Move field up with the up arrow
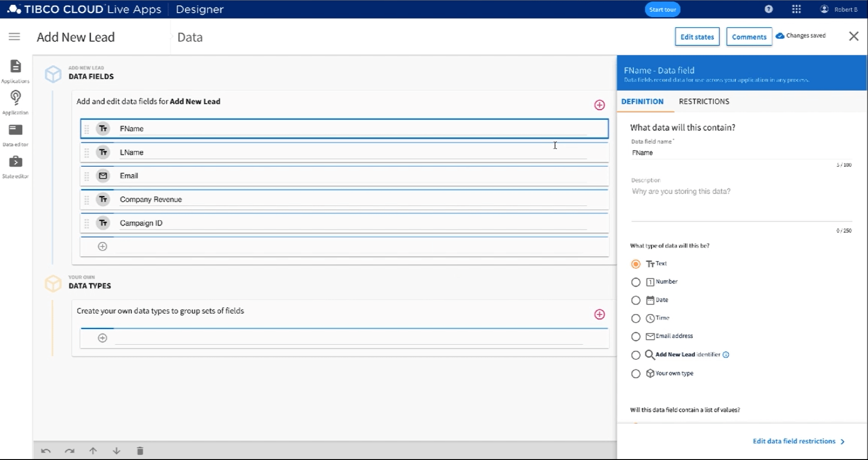Screen dimensions: 868x460 (x=93, y=451)
